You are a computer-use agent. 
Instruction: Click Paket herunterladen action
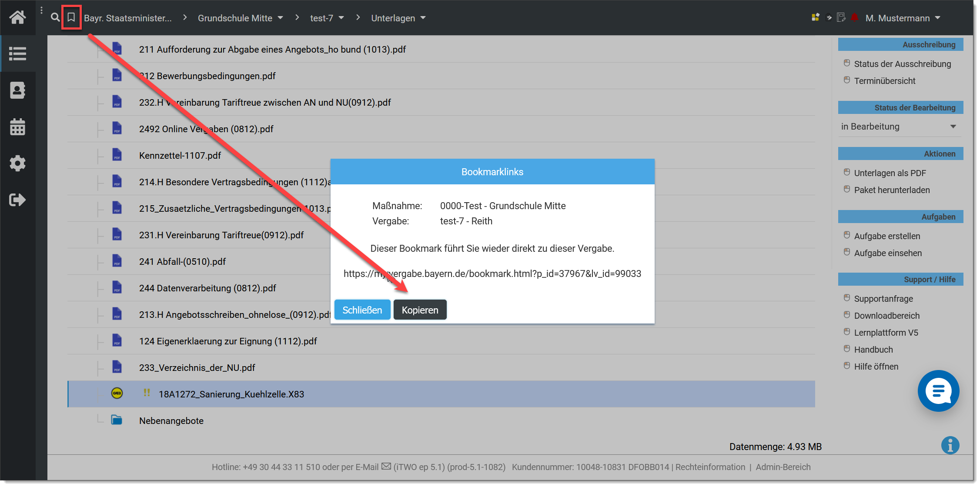pyautogui.click(x=892, y=190)
